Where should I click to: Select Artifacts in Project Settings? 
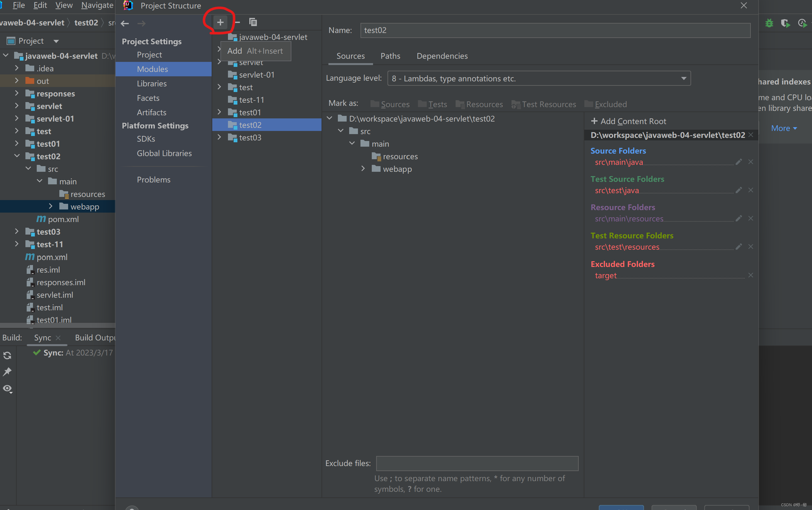(x=151, y=112)
